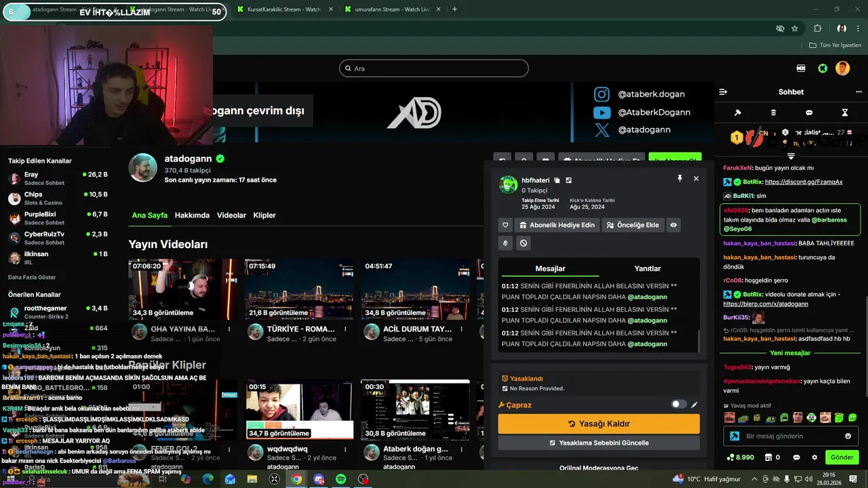The width and height of the screenshot is (868, 488).
Task: Click the ticket icon in the top header
Action: [x=801, y=68]
